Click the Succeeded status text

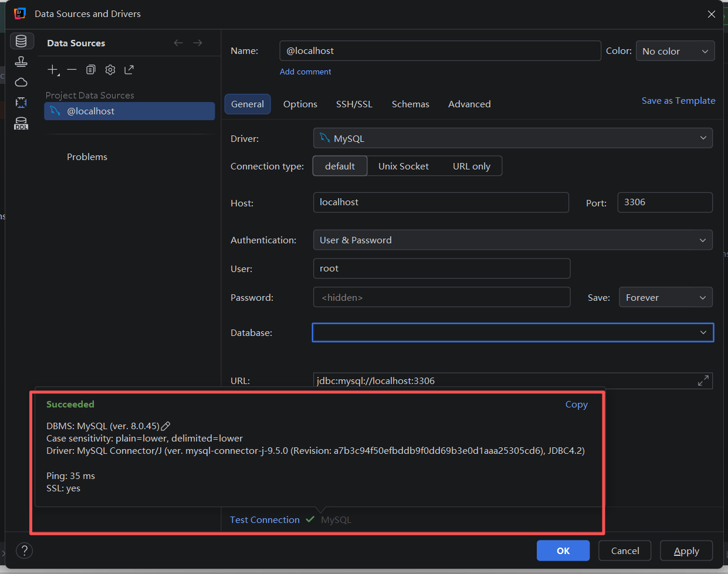click(x=70, y=404)
